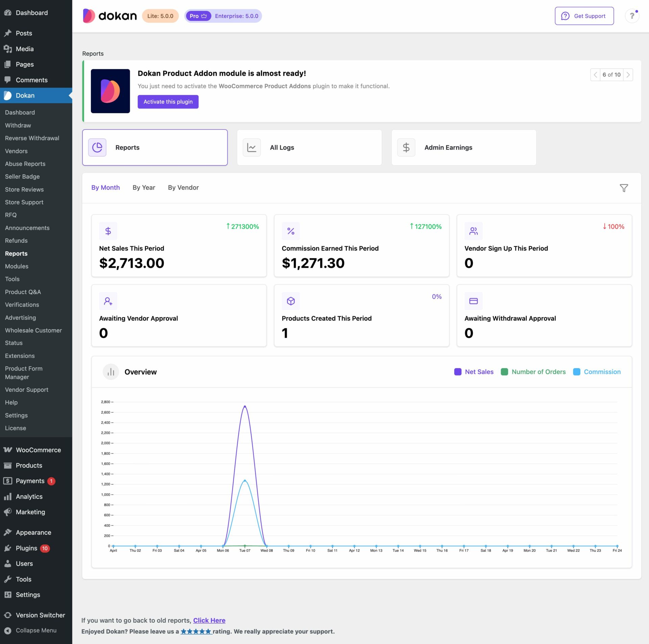Open WooCommerce icon in sidebar
This screenshot has width=649, height=644.
[x=8, y=450]
